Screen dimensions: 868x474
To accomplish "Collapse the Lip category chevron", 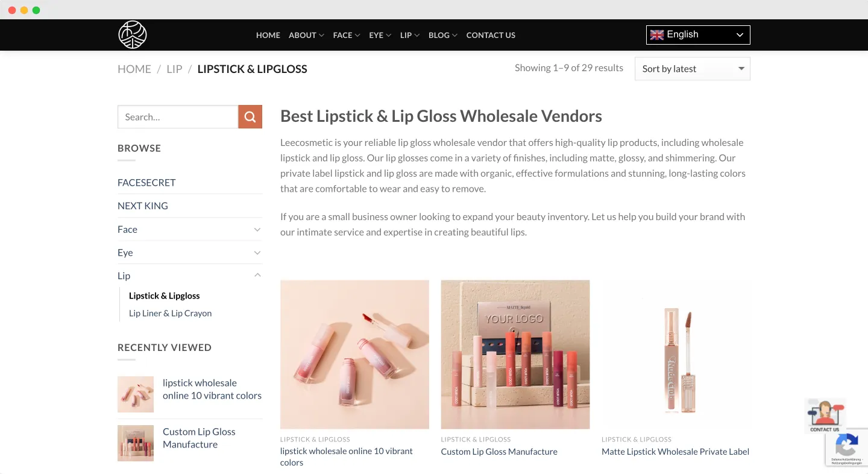I will point(257,276).
